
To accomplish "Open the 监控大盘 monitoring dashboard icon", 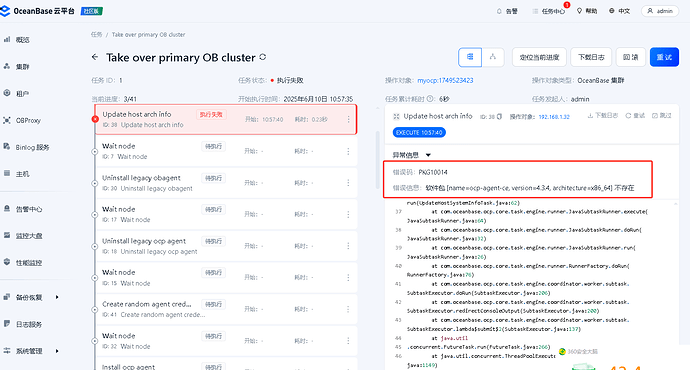I will click(7, 236).
